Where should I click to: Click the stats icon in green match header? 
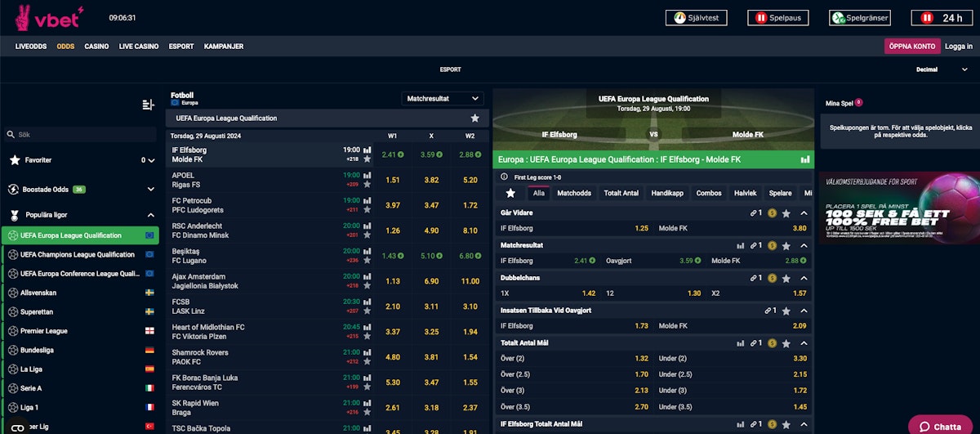pos(805,159)
